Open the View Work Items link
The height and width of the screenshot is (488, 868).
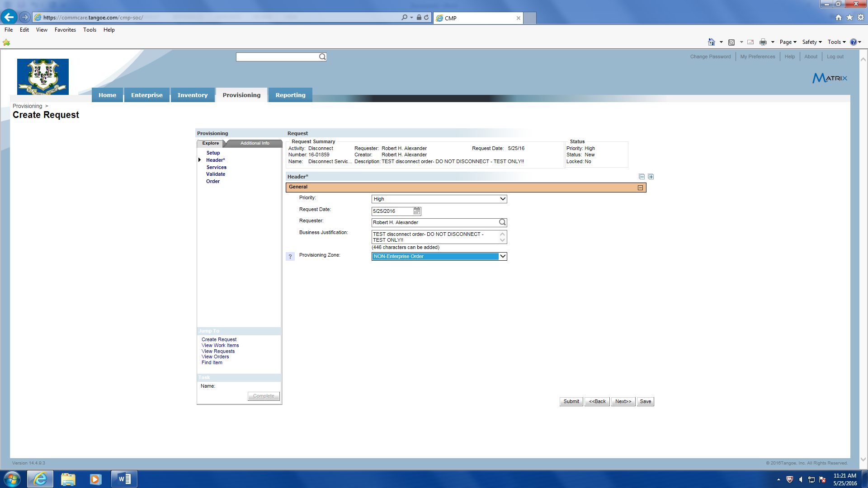(220, 345)
